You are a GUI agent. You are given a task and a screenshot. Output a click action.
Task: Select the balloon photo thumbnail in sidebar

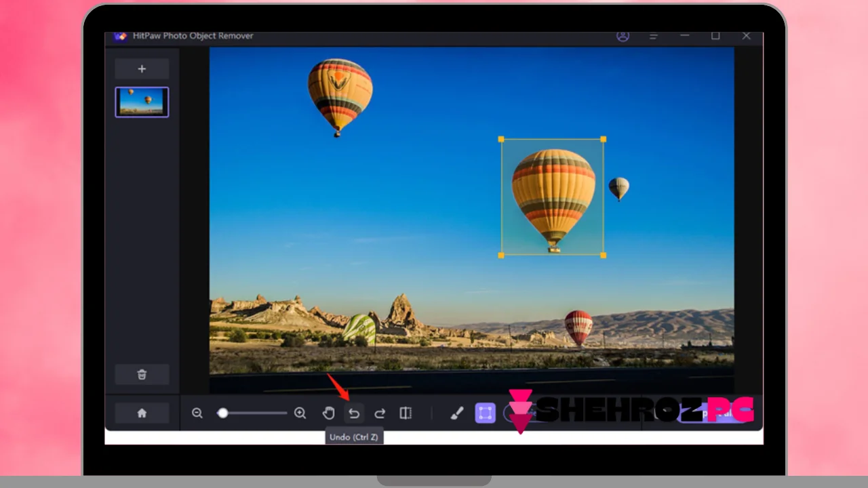tap(142, 102)
